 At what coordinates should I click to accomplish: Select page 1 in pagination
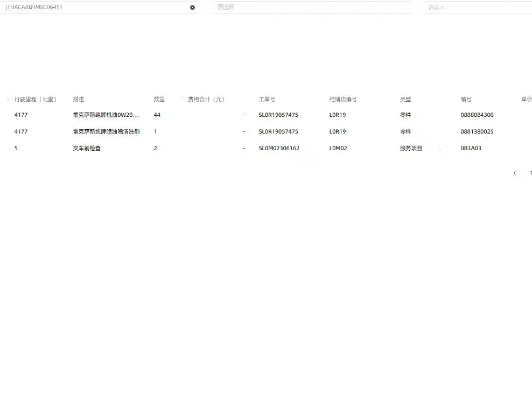[530, 173]
